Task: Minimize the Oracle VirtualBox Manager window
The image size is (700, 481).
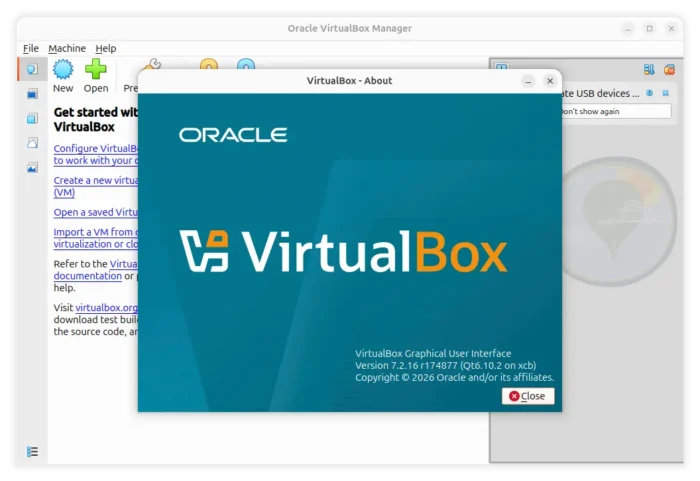Action: point(628,29)
